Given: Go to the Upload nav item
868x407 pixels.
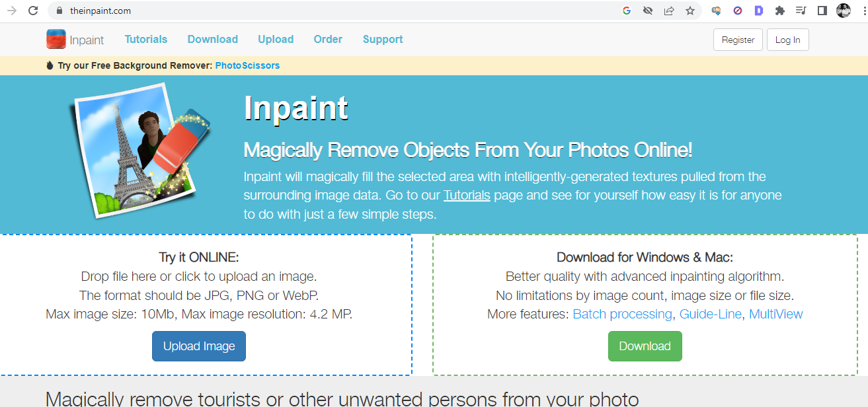Looking at the screenshot, I should click(x=276, y=39).
